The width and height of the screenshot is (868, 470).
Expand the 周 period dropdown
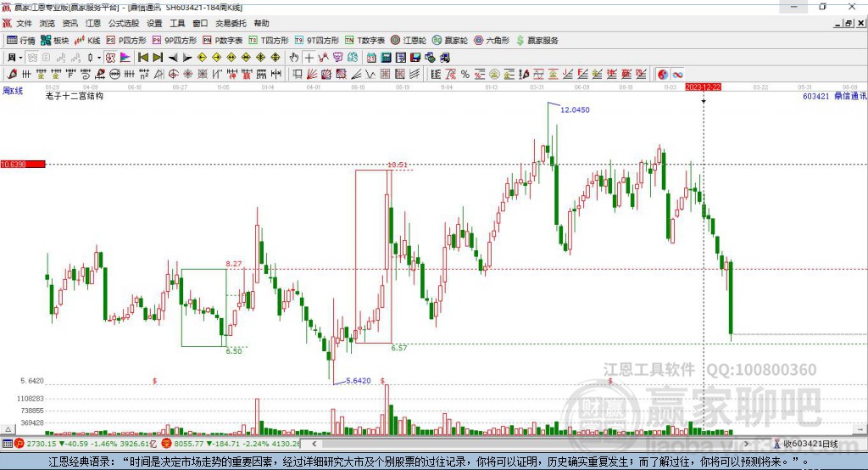click(20, 58)
